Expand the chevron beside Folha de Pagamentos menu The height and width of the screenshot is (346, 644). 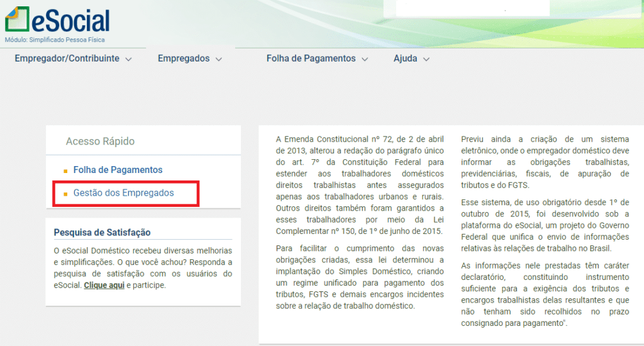pyautogui.click(x=365, y=59)
